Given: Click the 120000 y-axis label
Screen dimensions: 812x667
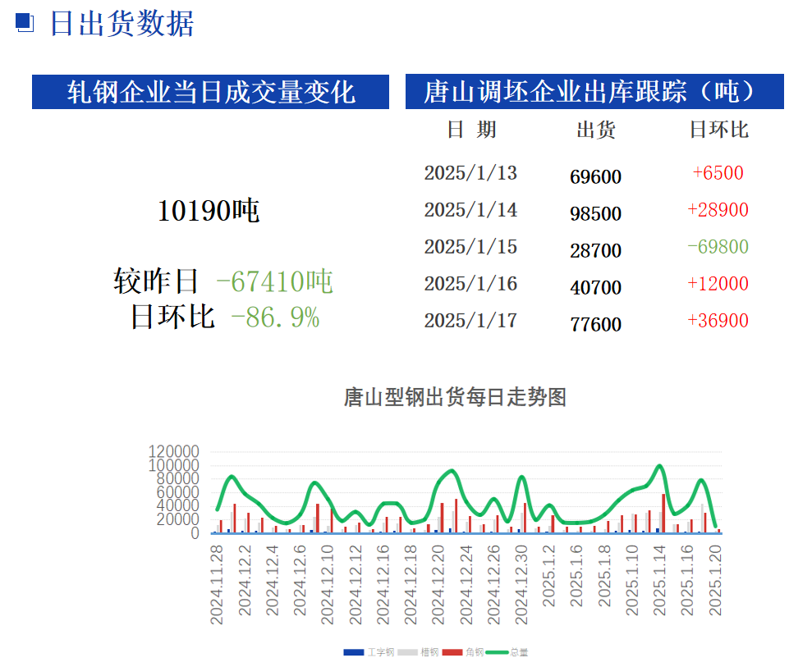Looking at the screenshot, I should (x=174, y=452).
